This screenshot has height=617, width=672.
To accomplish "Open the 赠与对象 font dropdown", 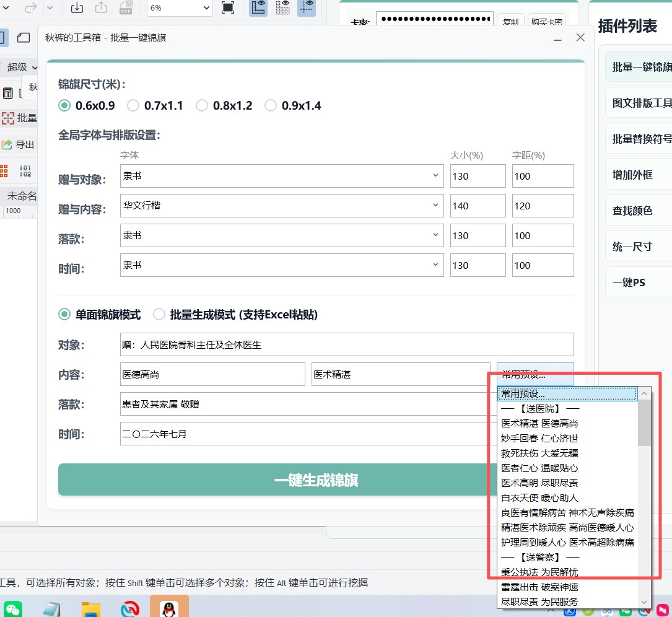I will pos(282,176).
